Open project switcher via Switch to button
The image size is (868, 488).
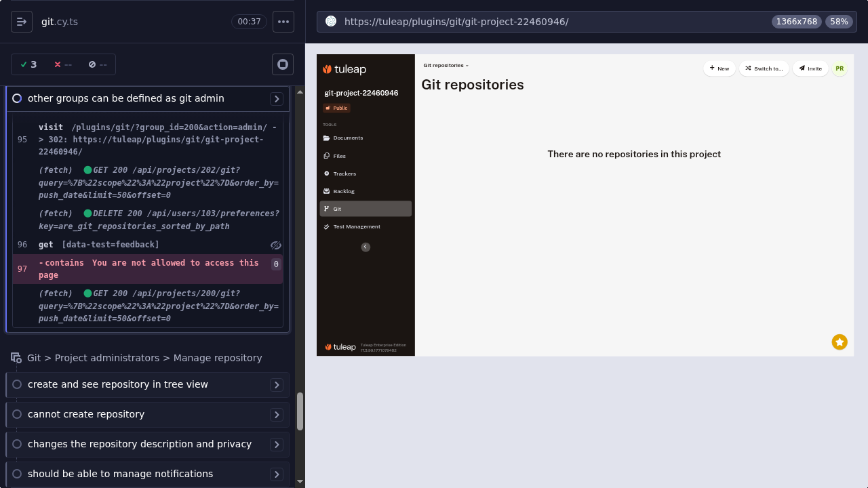(764, 68)
